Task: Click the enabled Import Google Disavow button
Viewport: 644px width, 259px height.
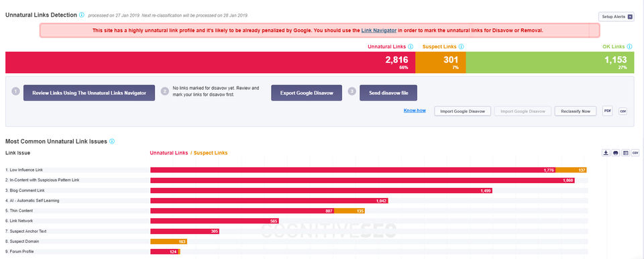Action: point(462,111)
